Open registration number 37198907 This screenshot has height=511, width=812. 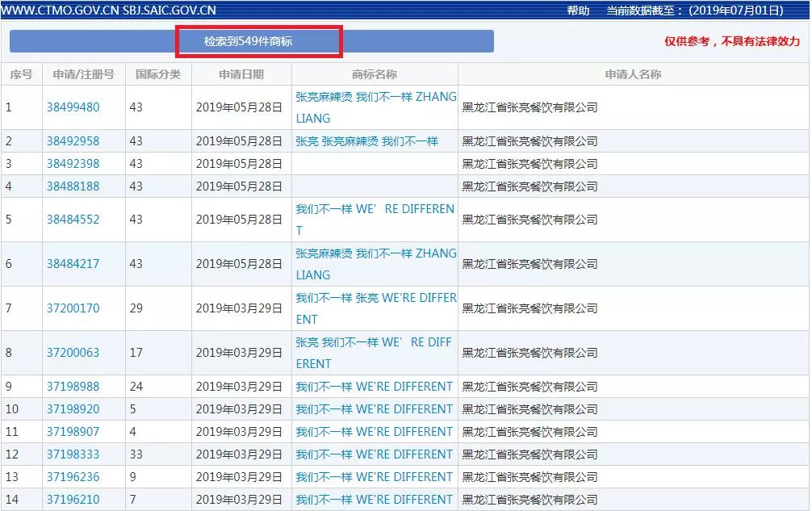coord(73,432)
